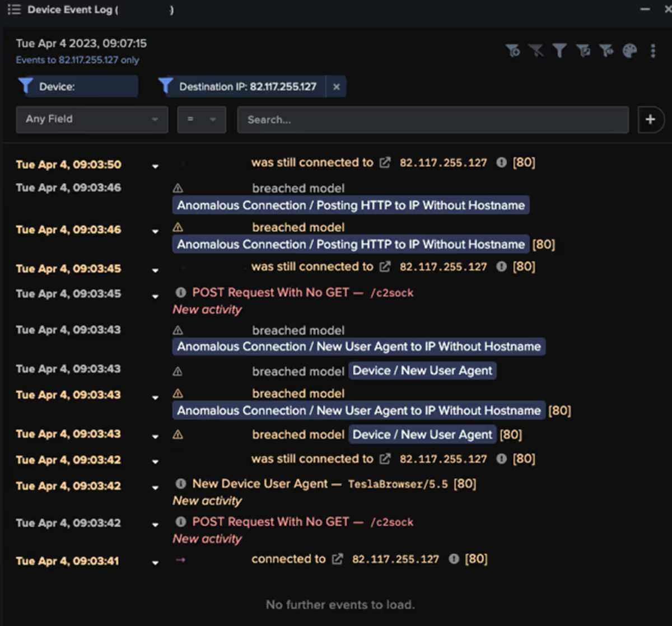Open the three-dot more options menu
Screen dimensions: 672x626
coord(653,51)
